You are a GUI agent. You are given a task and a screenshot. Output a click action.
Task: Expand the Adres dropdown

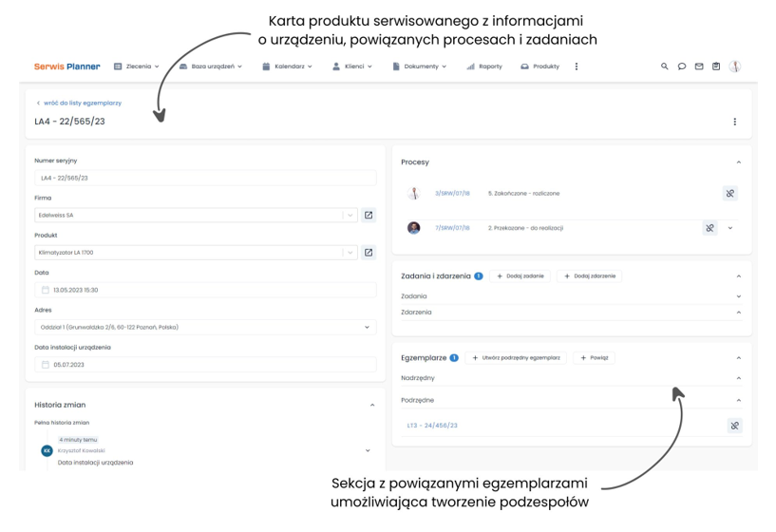367,327
